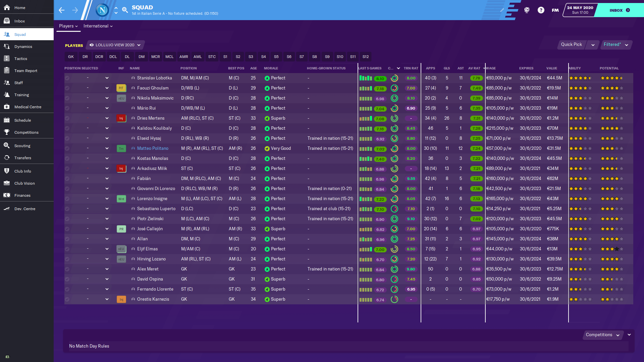Image resolution: width=644 pixels, height=362 pixels.
Task: Click the Napoli club badge
Action: (x=102, y=10)
